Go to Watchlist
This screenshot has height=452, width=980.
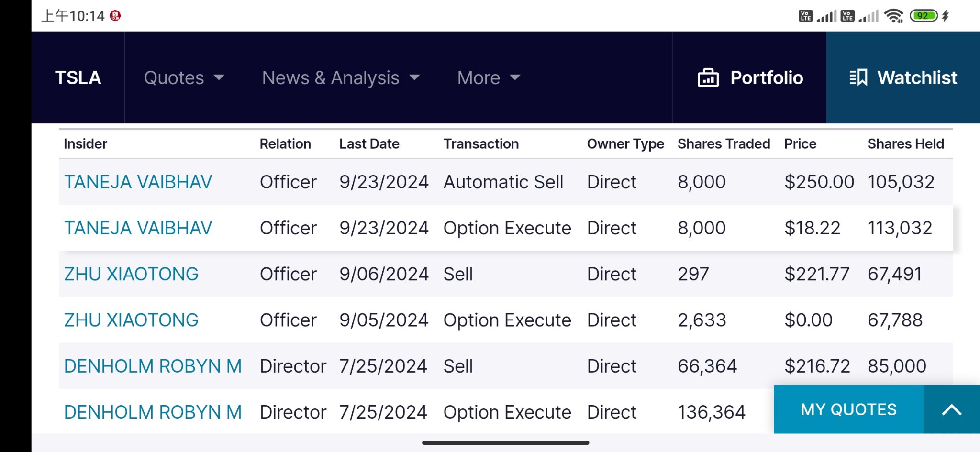click(903, 77)
